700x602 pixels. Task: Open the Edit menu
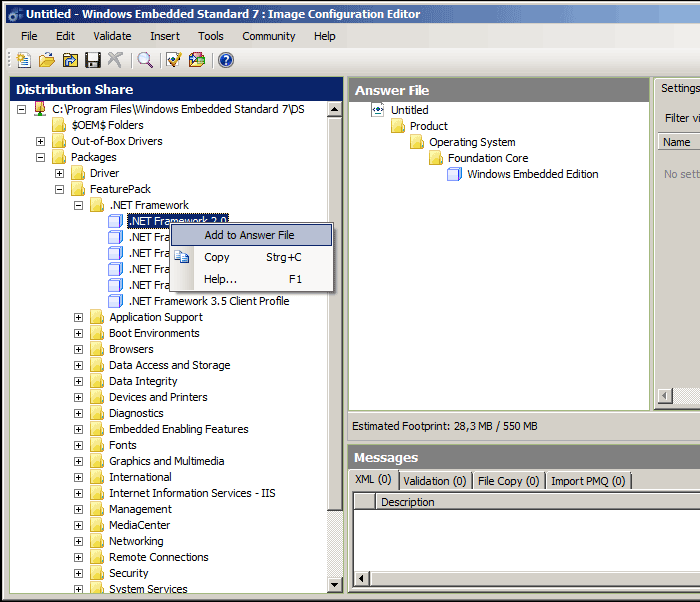(x=65, y=36)
